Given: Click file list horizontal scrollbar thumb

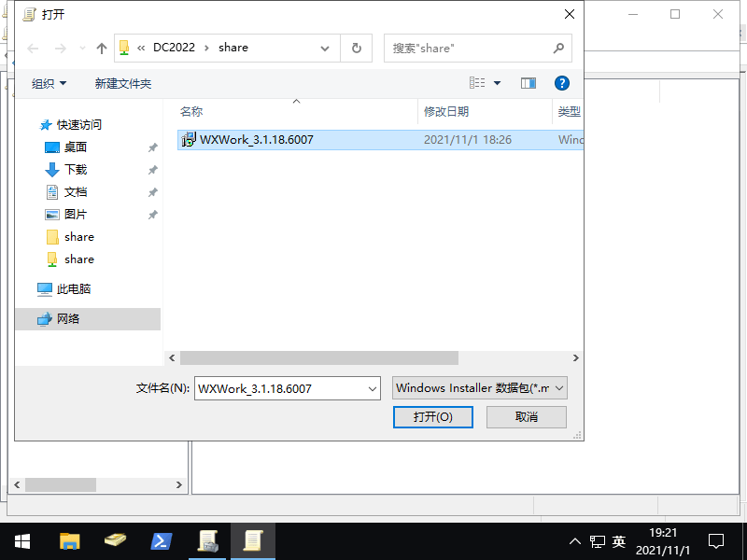Looking at the screenshot, I should pos(319,357).
